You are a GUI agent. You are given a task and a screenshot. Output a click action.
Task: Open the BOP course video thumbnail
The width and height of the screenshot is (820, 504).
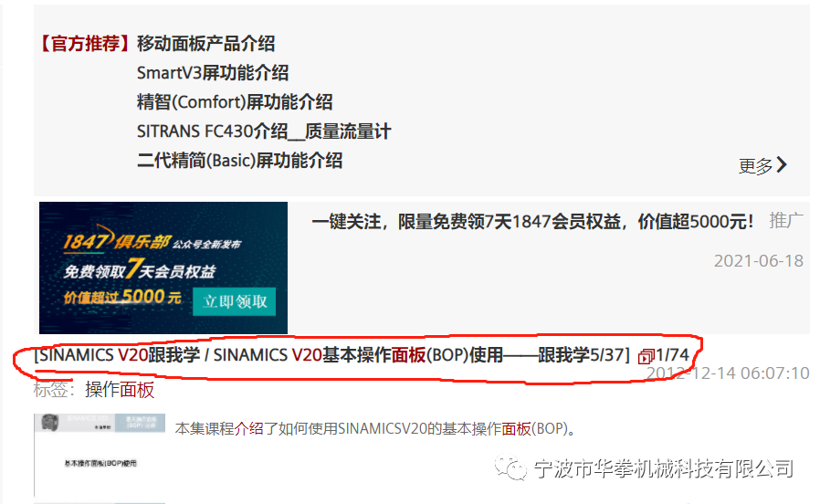click(x=100, y=455)
